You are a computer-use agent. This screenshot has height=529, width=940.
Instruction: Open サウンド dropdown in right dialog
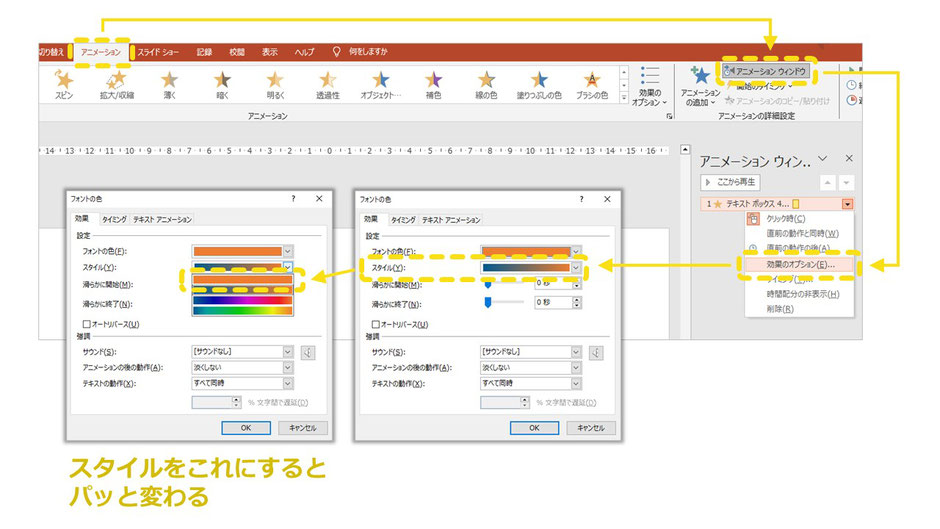[x=576, y=352]
